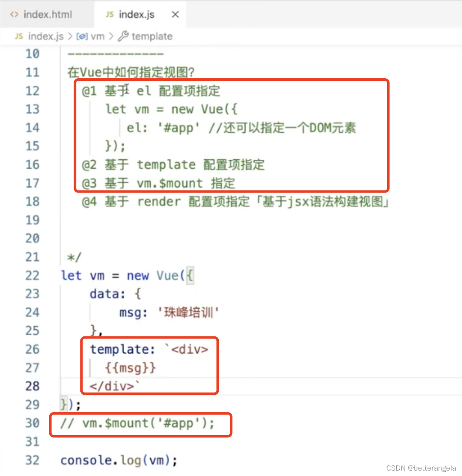Click the JS icon on the index.js tab

(109, 14)
